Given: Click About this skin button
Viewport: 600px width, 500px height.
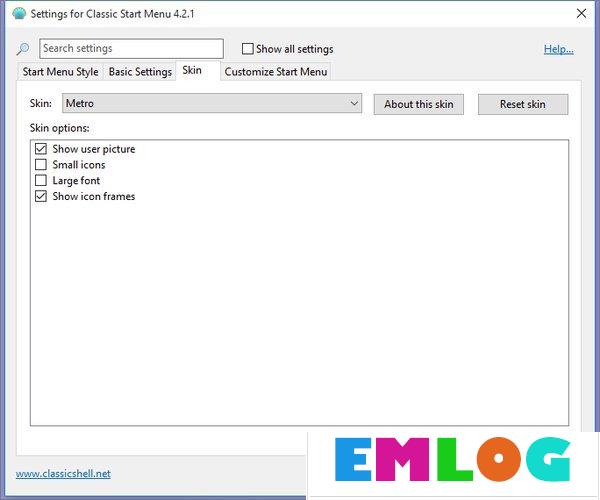Looking at the screenshot, I should pos(419,104).
